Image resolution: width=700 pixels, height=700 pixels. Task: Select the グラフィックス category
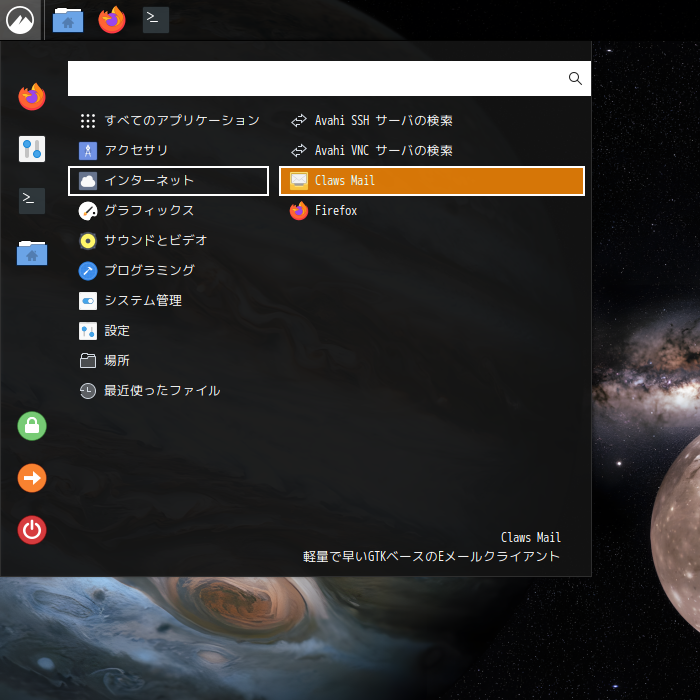coord(168,211)
